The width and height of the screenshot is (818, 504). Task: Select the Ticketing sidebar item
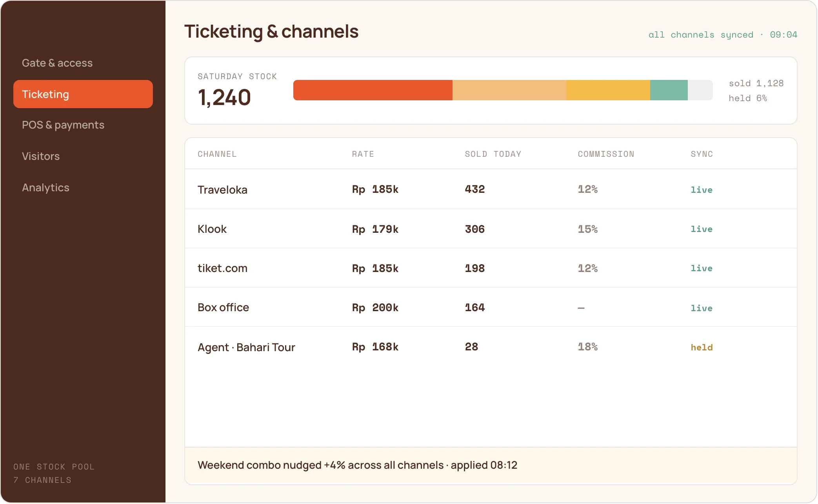coord(83,94)
